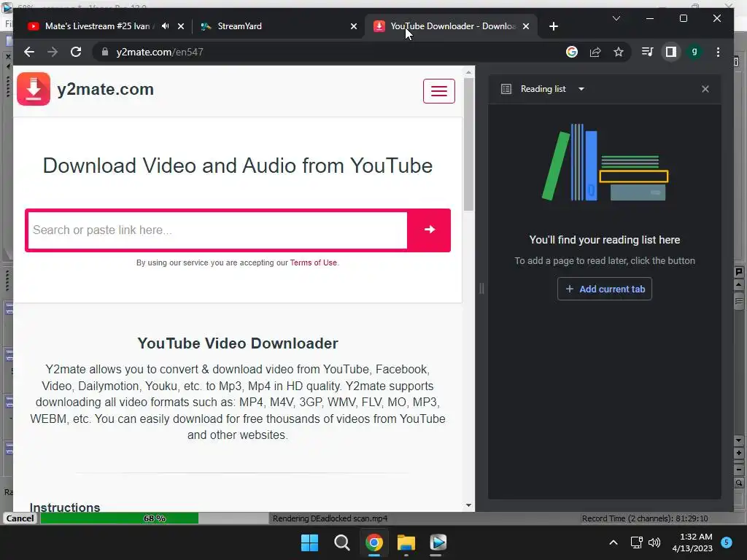Screen dimensions: 747x560
Task: Share this page via share icon
Action: coord(595,52)
